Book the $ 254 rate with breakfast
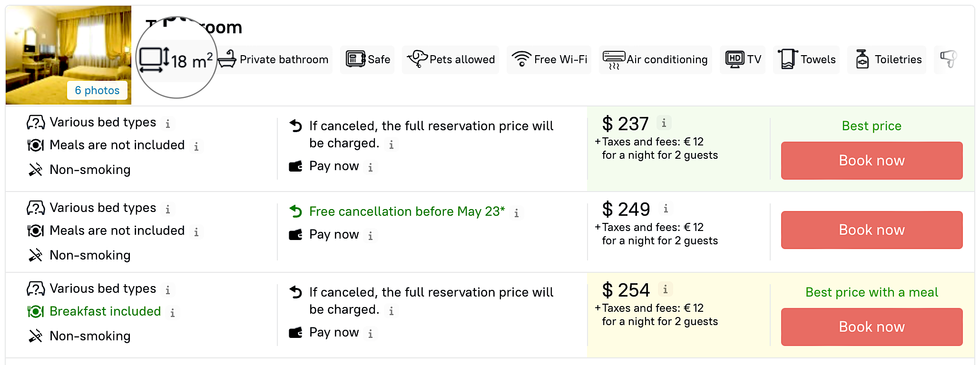This screenshot has height=365, width=980. tap(872, 327)
